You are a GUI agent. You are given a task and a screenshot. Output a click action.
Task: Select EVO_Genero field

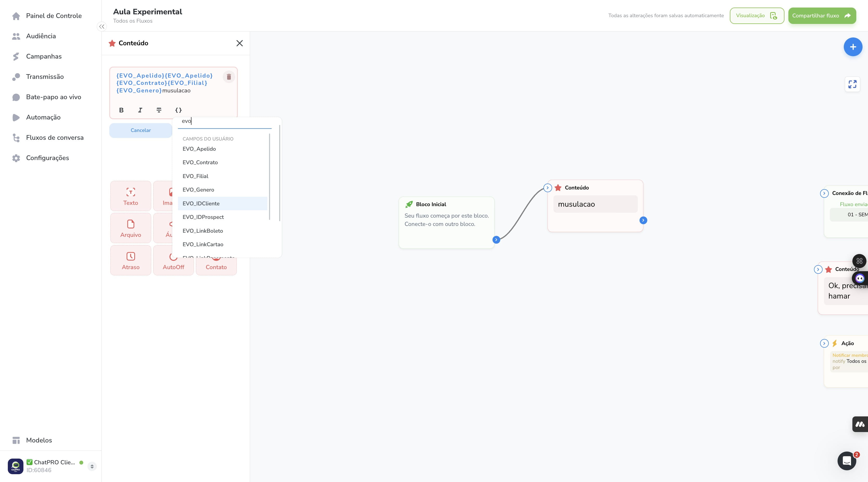(222, 190)
